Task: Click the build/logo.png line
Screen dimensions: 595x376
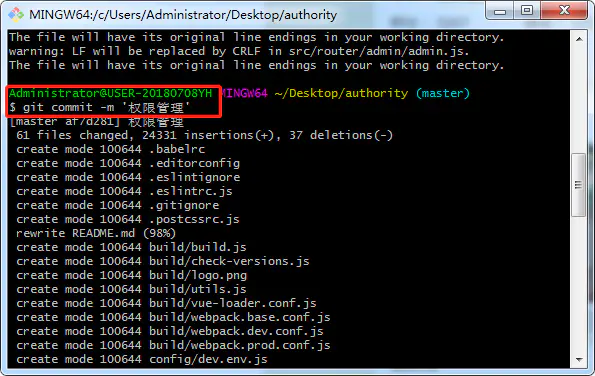Action: (132, 275)
